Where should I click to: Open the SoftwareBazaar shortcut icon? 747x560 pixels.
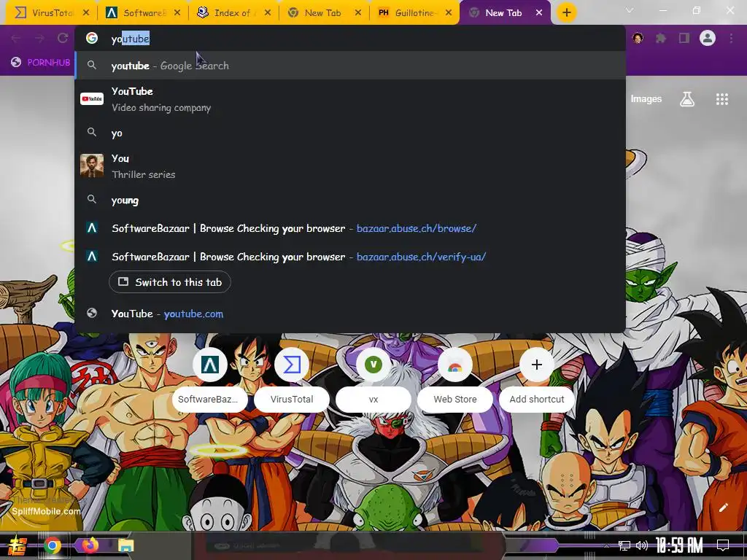pyautogui.click(x=210, y=365)
